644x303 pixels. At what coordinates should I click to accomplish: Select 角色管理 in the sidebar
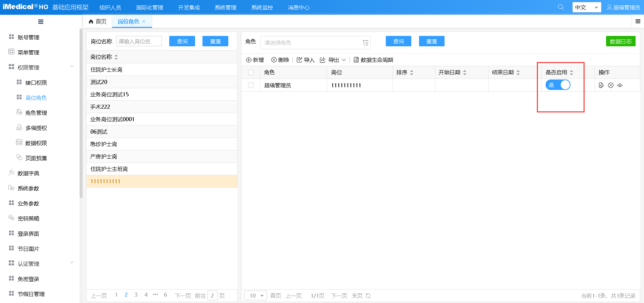point(36,113)
